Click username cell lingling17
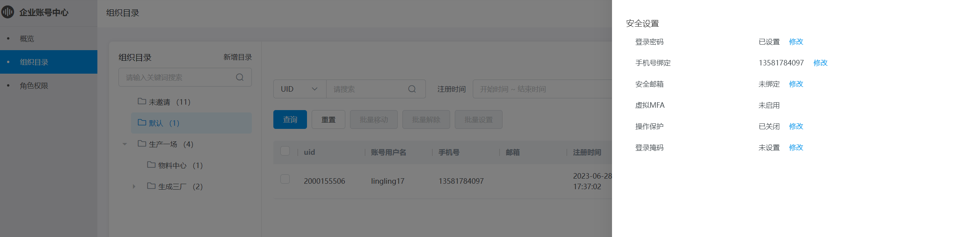The image size is (980, 237). 388,181
